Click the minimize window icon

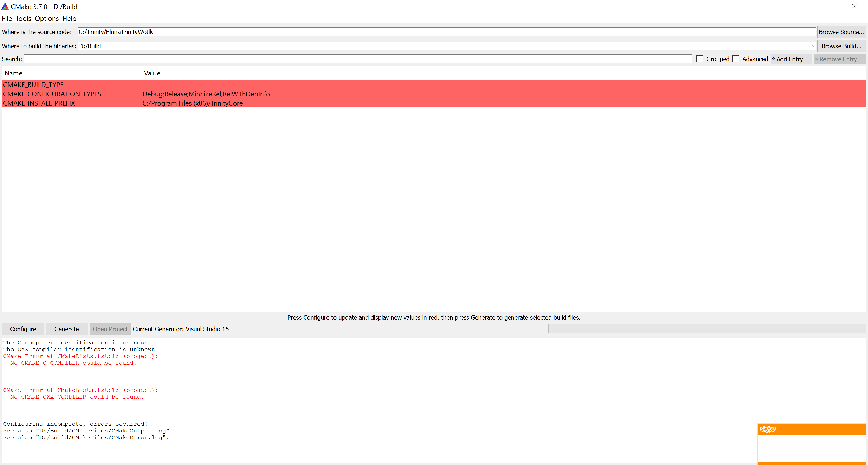[x=802, y=6]
